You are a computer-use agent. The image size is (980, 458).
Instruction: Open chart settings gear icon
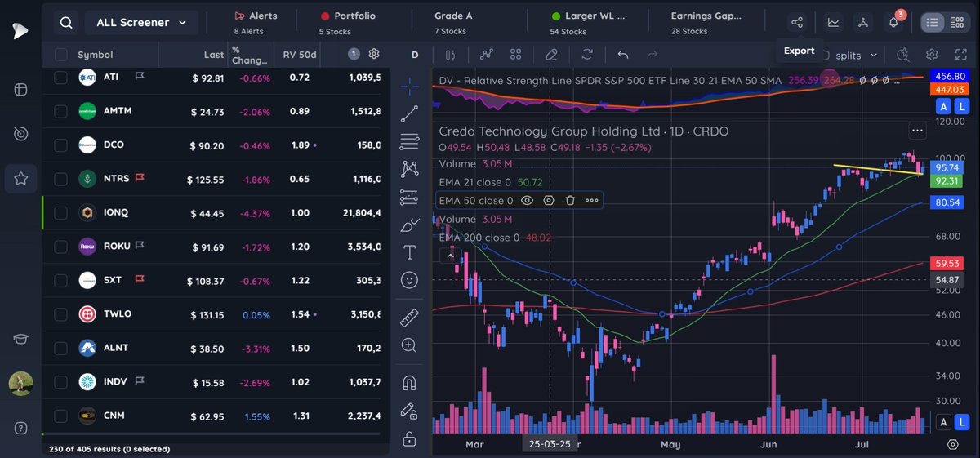pos(932,55)
